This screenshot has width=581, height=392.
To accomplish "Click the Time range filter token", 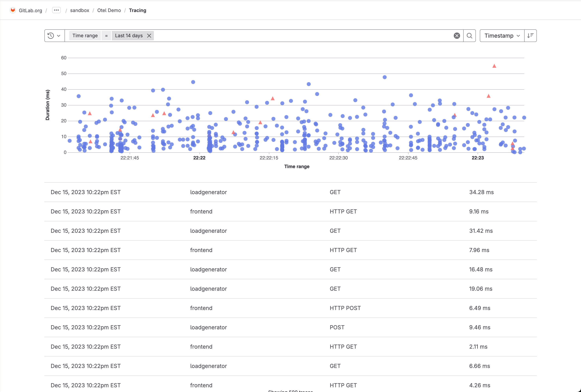I will (x=85, y=36).
